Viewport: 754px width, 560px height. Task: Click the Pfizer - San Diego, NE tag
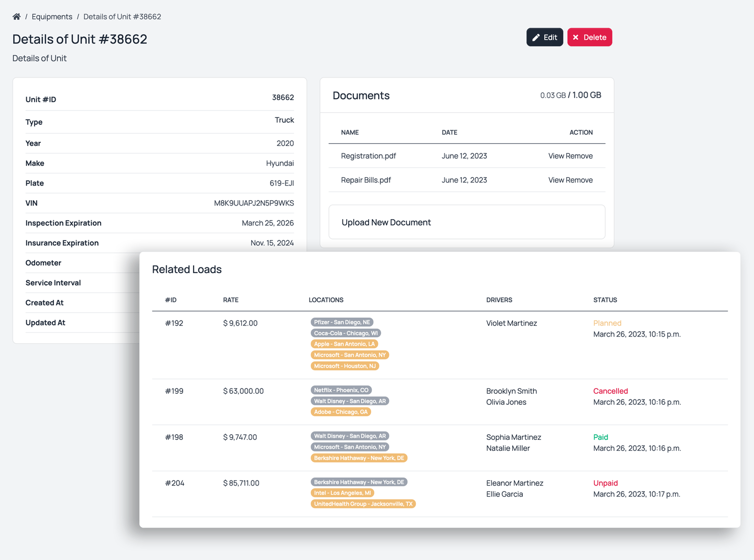pyautogui.click(x=342, y=322)
